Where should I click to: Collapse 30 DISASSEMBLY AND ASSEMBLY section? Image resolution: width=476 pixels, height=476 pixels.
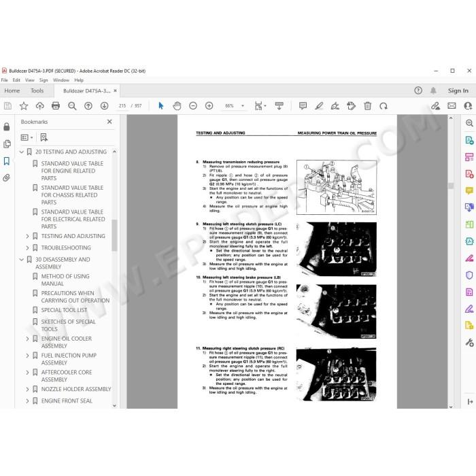click(x=22, y=260)
